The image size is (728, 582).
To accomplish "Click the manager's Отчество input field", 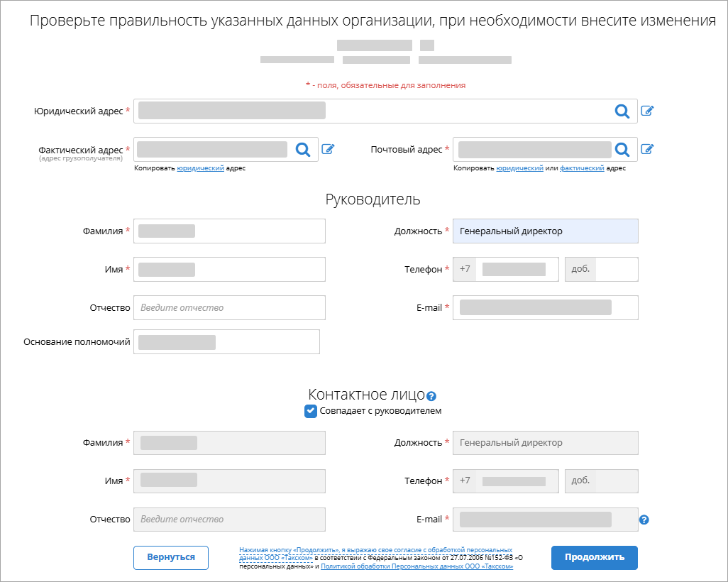I will tap(229, 308).
